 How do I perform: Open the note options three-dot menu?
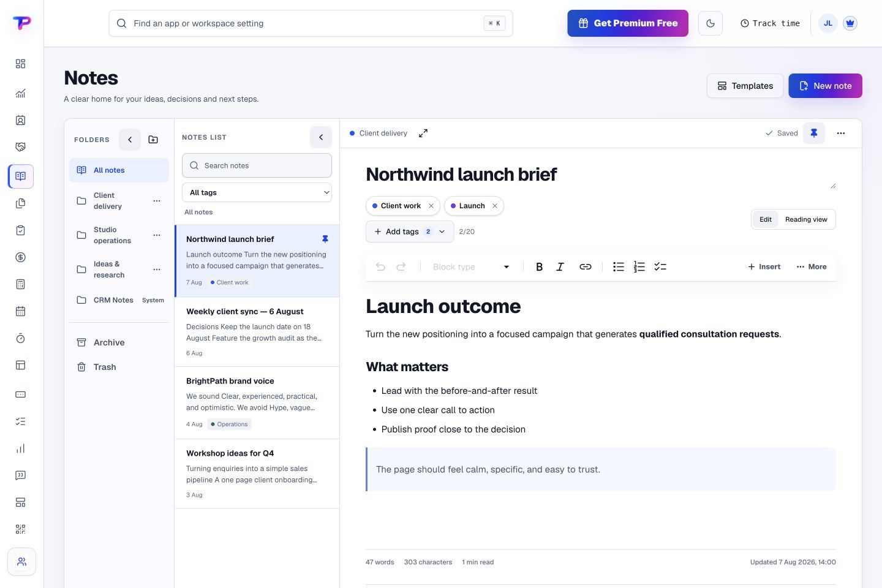[x=841, y=133]
